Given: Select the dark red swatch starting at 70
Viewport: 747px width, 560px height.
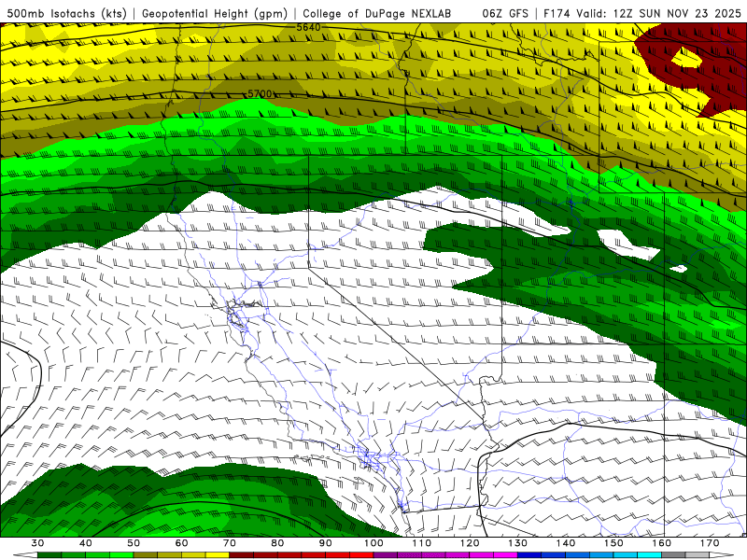Looking at the screenshot, I should tap(242, 555).
